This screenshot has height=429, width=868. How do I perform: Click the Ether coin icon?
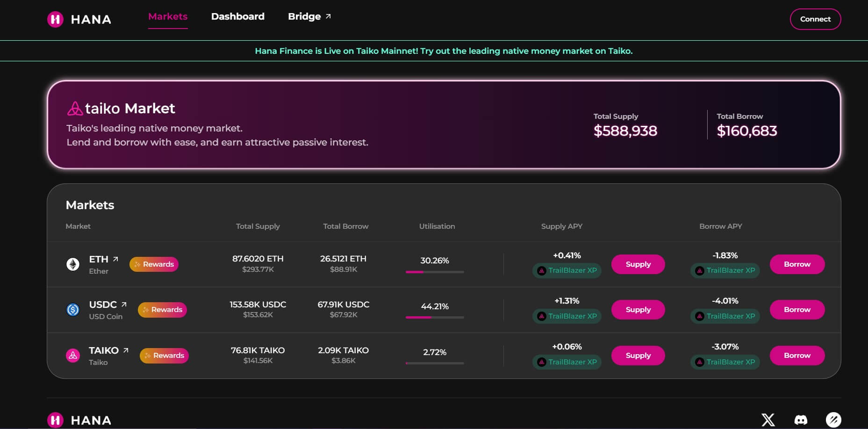(x=73, y=264)
